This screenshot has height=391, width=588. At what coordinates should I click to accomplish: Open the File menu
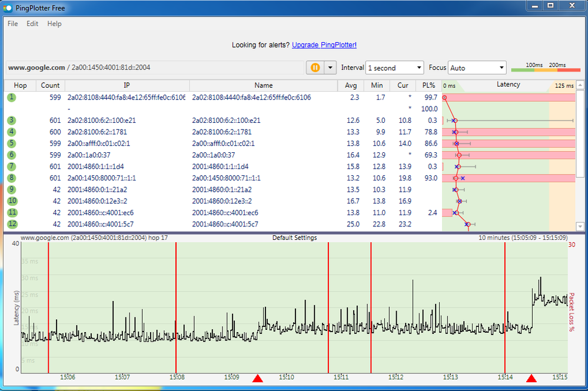coord(12,24)
